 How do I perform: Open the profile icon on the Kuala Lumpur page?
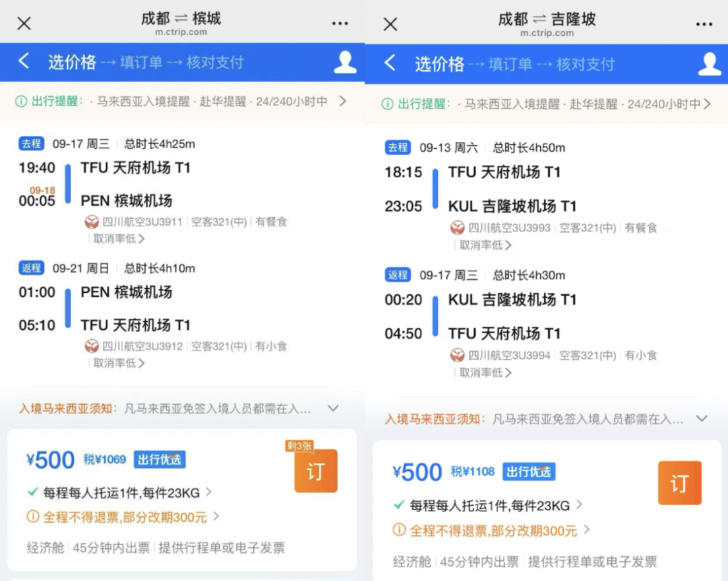coord(710,62)
